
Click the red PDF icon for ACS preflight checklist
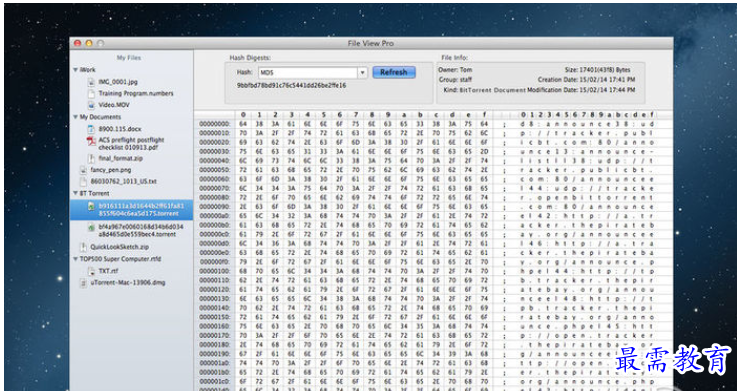91,142
